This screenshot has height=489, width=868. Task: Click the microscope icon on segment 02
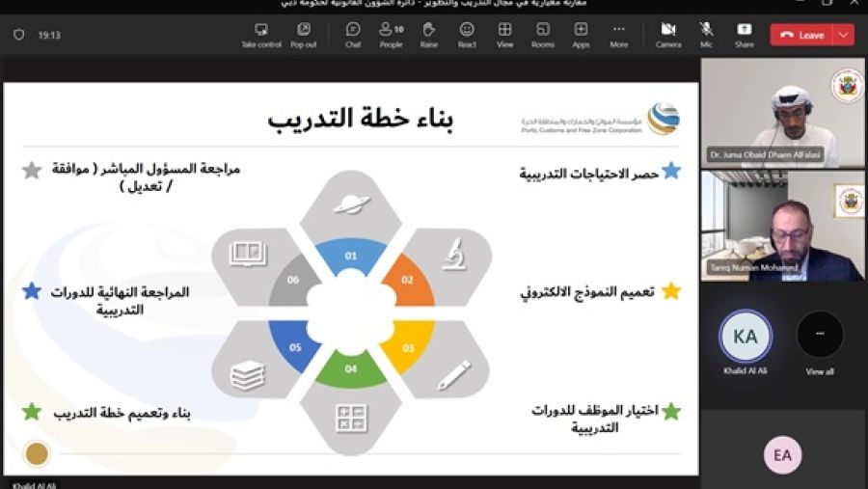point(454,255)
